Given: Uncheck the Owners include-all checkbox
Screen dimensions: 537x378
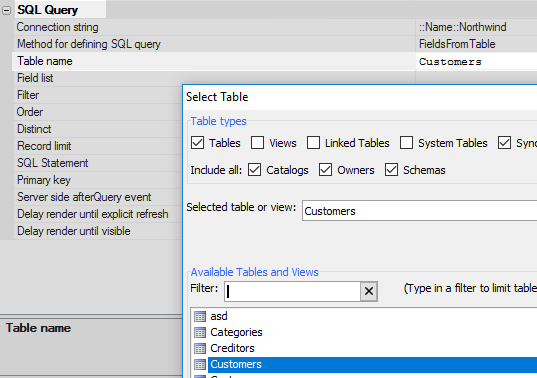Looking at the screenshot, I should pos(325,170).
